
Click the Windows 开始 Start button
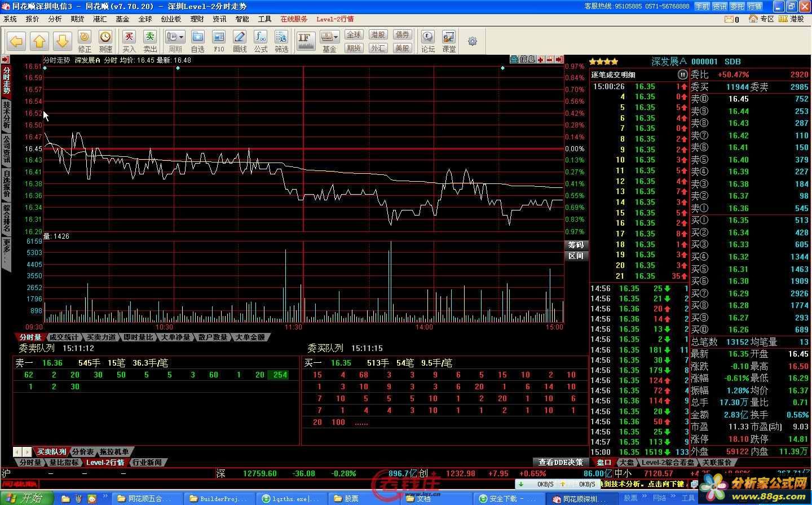[x=27, y=498]
